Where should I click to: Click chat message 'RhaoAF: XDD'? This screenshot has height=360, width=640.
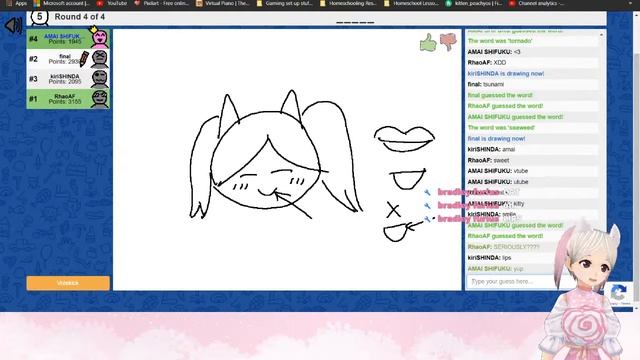point(487,62)
